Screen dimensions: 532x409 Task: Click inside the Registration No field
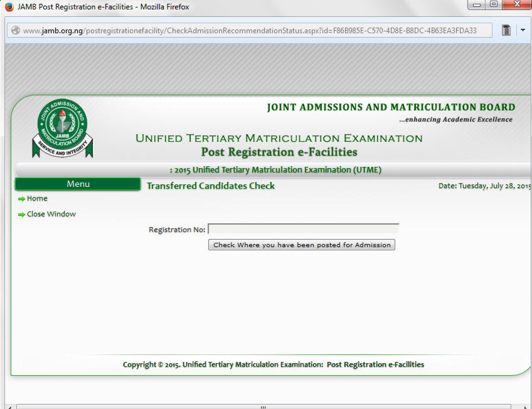coord(303,228)
